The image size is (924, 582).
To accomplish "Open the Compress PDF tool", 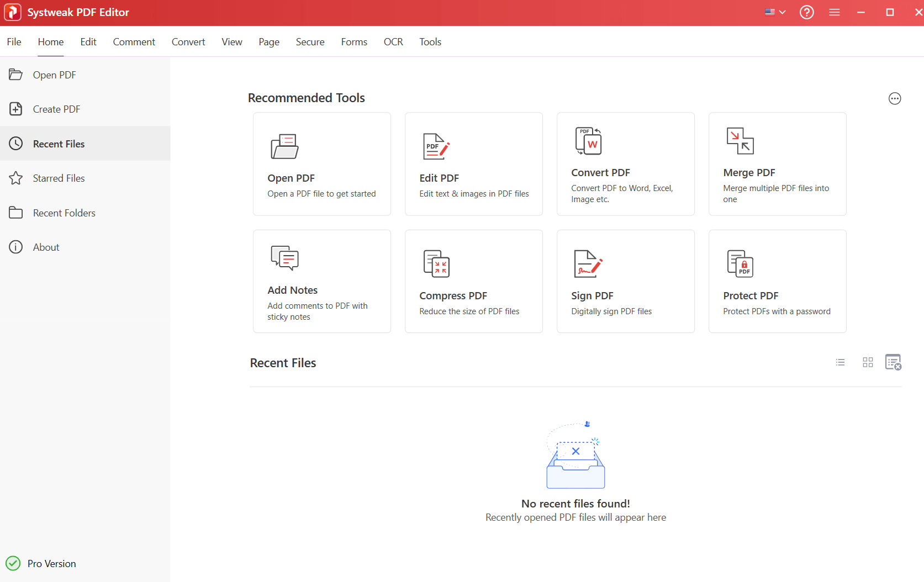I will (x=473, y=281).
